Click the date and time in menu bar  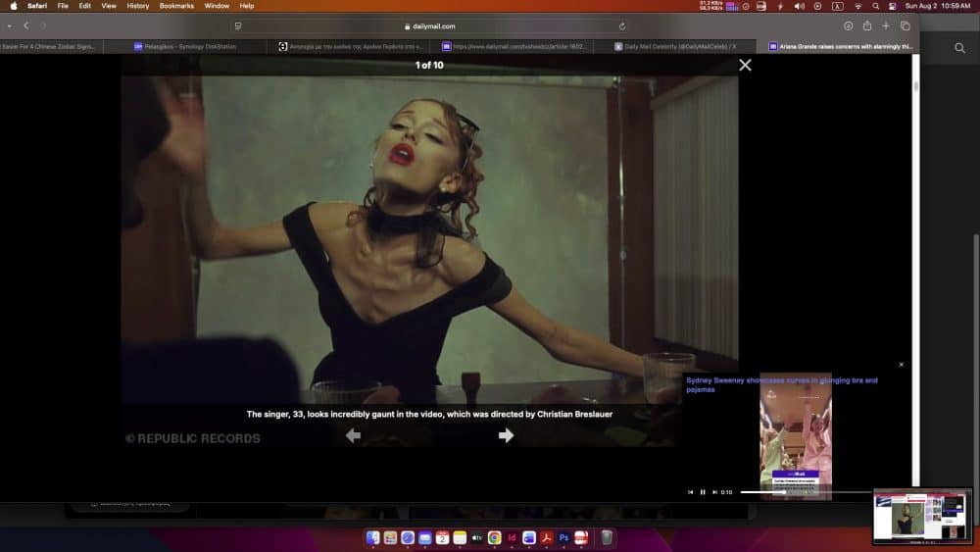(938, 6)
